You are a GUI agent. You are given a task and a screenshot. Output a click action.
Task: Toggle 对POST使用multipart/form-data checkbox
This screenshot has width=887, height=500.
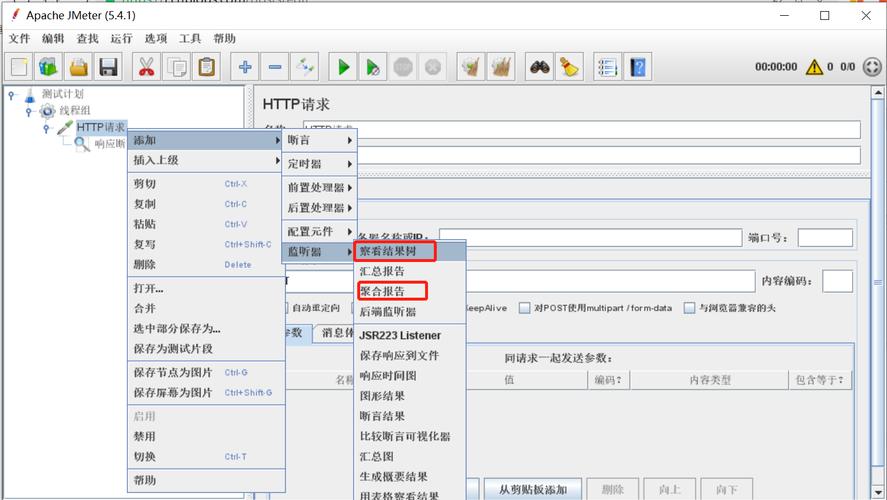pos(524,308)
